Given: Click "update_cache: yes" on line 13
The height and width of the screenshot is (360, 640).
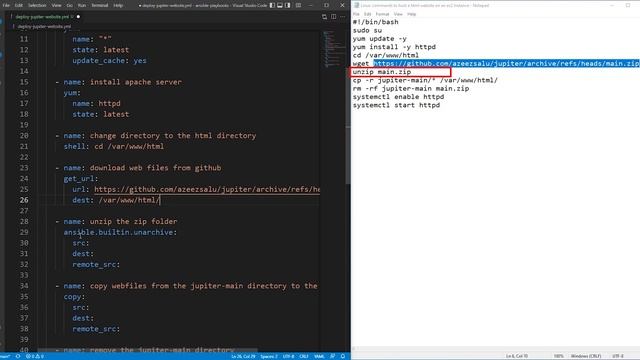Looking at the screenshot, I should [109, 60].
